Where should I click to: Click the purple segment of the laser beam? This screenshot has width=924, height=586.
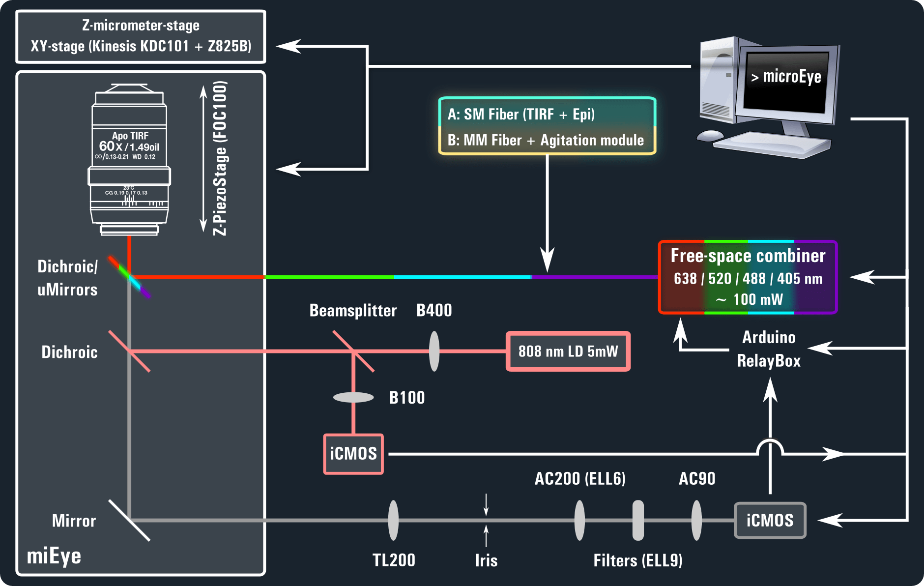595,277
